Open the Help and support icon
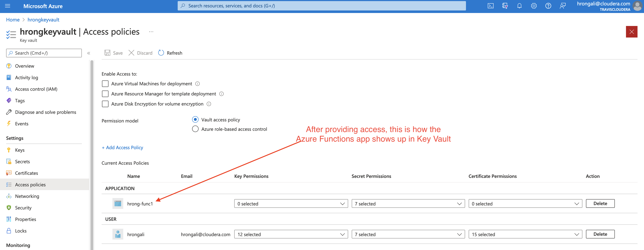 548,6
